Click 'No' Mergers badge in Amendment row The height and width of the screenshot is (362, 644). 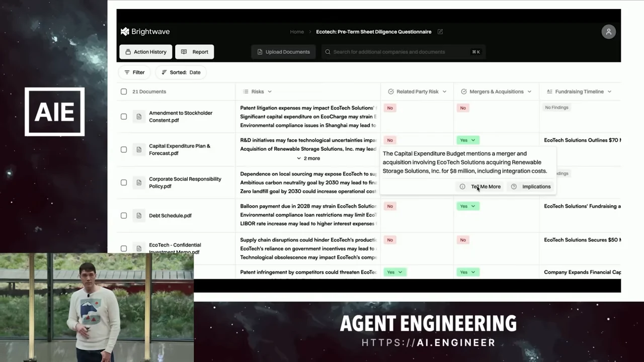pyautogui.click(x=463, y=108)
